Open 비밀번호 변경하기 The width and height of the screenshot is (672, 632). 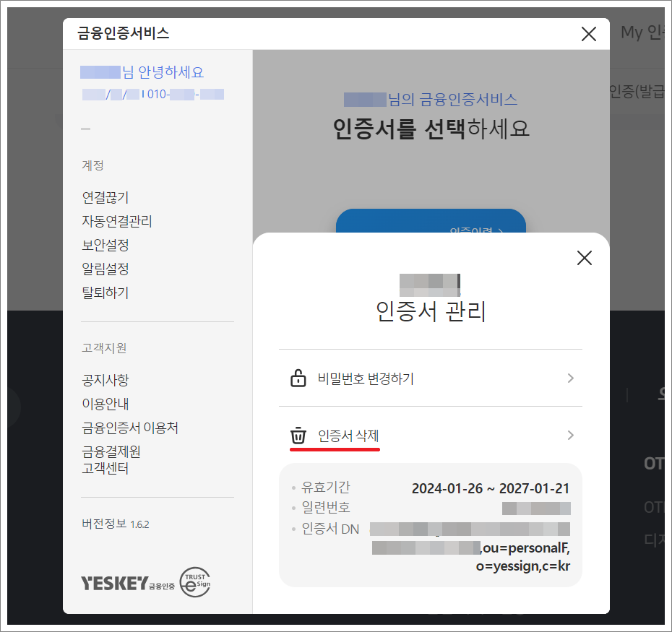click(430, 378)
